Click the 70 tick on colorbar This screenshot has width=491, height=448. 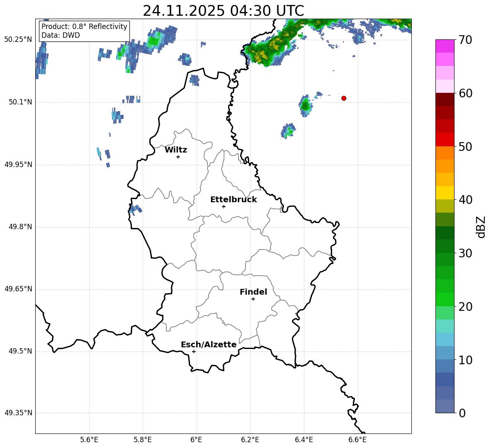tap(465, 40)
